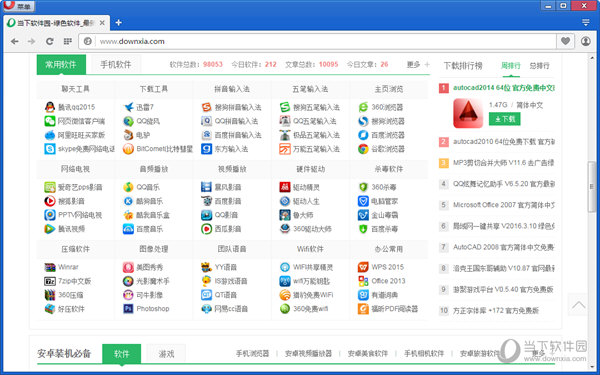Click the 办公常用 category header
This screenshot has width=600, height=375.
(389, 249)
